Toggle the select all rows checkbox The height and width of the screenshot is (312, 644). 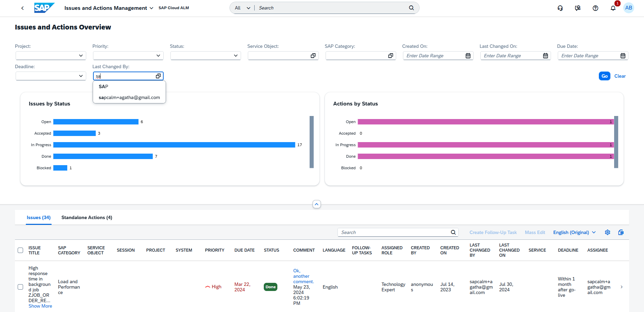20,250
